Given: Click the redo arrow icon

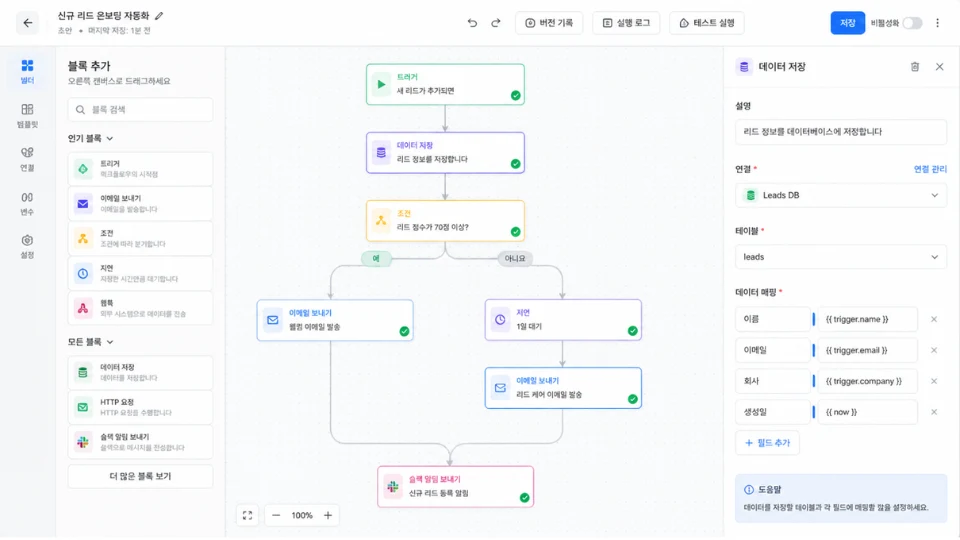Looking at the screenshot, I should pyautogui.click(x=496, y=23).
